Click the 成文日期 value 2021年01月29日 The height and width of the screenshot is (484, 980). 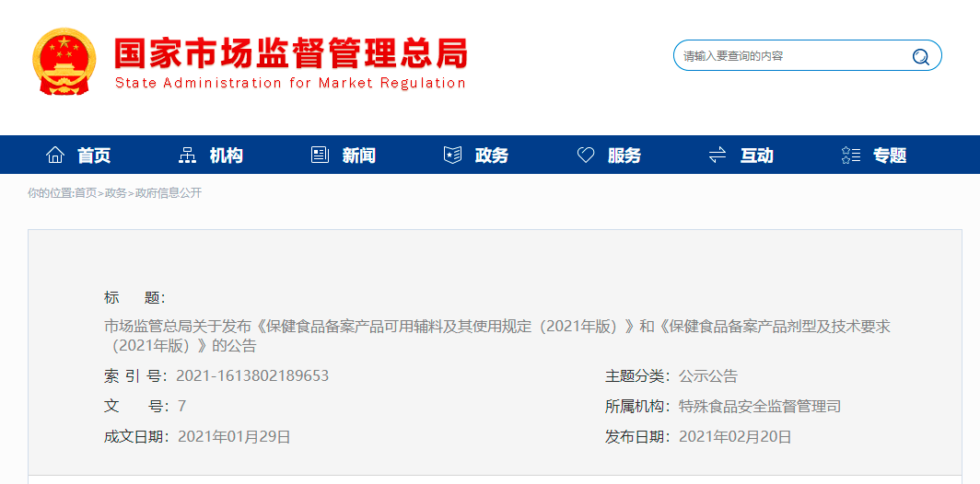(x=234, y=437)
